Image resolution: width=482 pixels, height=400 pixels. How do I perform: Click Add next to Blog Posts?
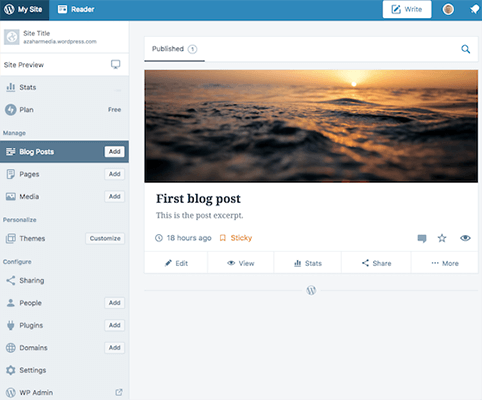(114, 152)
